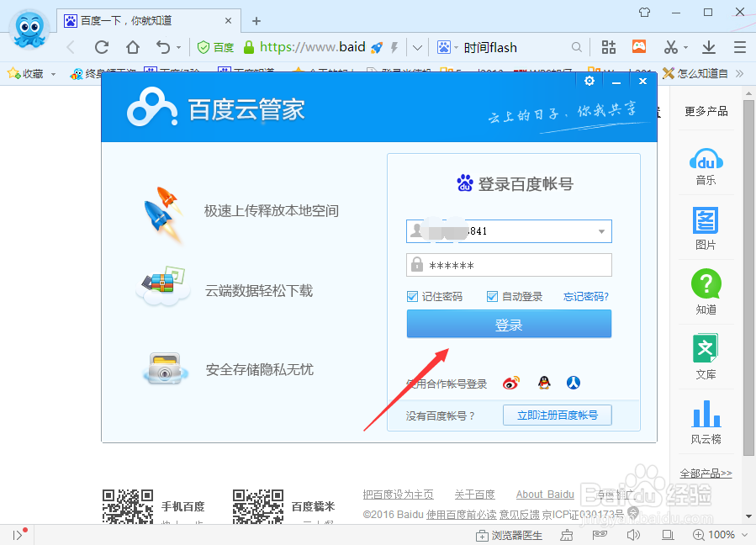756x545 pixels.
Task: Click the About Baidu link
Action: 545,495
